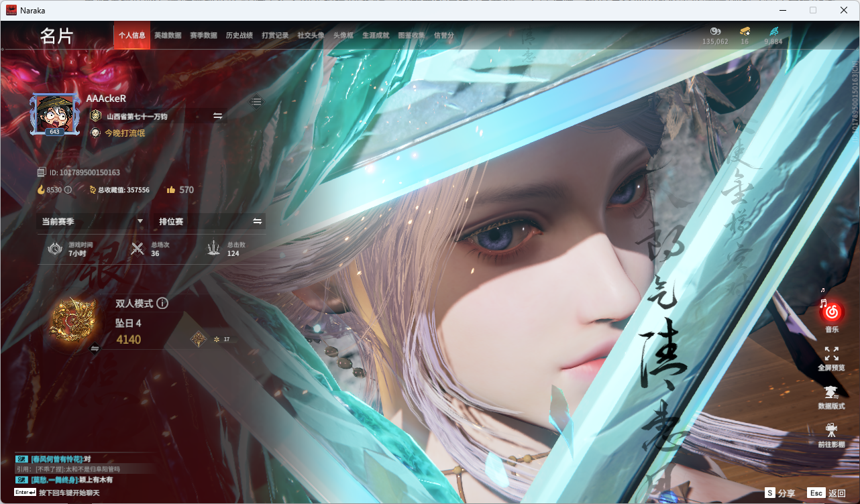Screen dimensions: 860x504
Task: Switch to the 社交头像 tab
Action: [x=311, y=36]
